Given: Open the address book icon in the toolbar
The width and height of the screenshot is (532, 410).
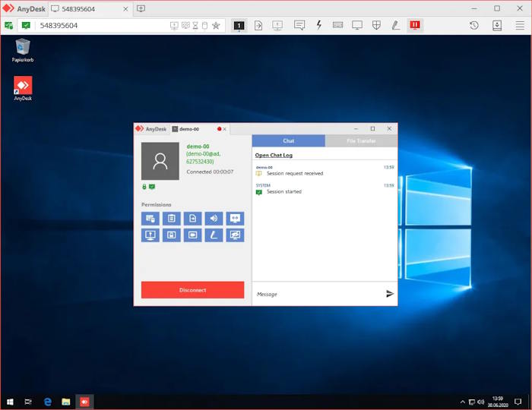Looking at the screenshot, I should pyautogui.click(x=497, y=25).
